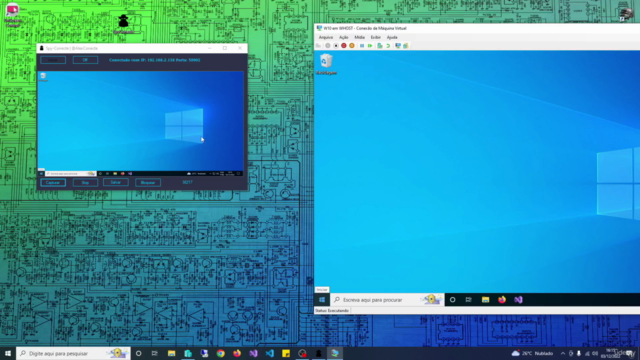
Task: Select the pink desktop icon at top left
Action: coord(13,16)
